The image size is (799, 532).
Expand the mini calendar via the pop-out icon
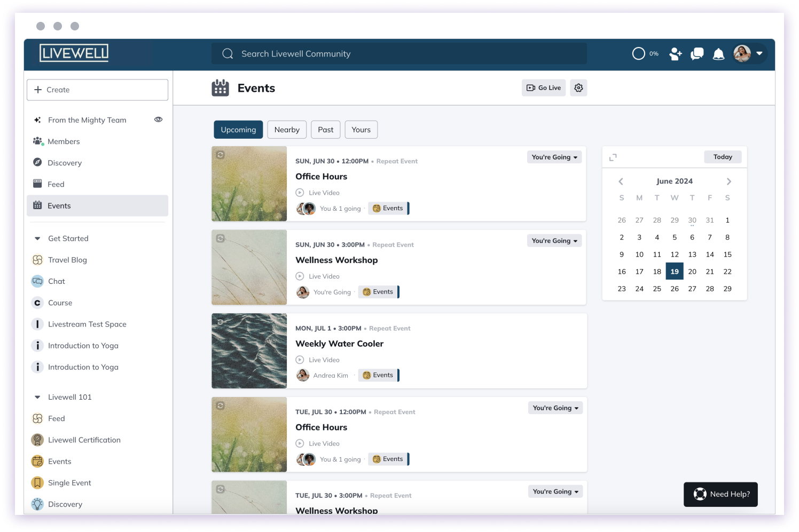(x=613, y=157)
